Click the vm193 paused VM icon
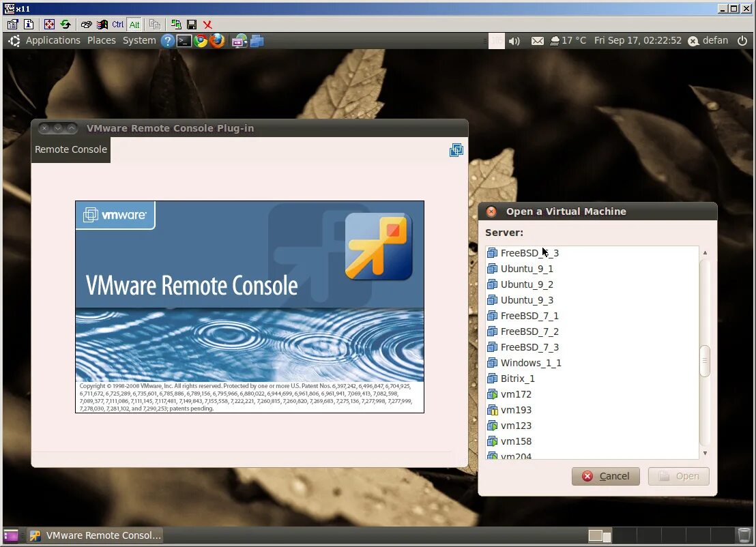 [x=492, y=410]
